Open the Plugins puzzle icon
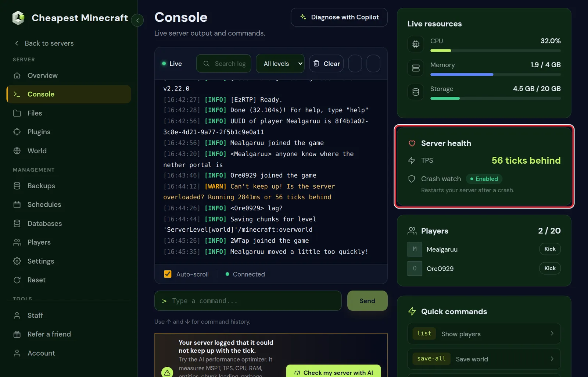 (17, 132)
